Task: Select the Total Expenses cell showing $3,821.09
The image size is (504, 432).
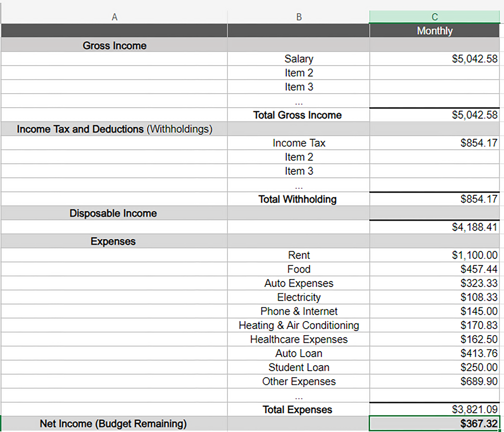Action: pos(434,409)
